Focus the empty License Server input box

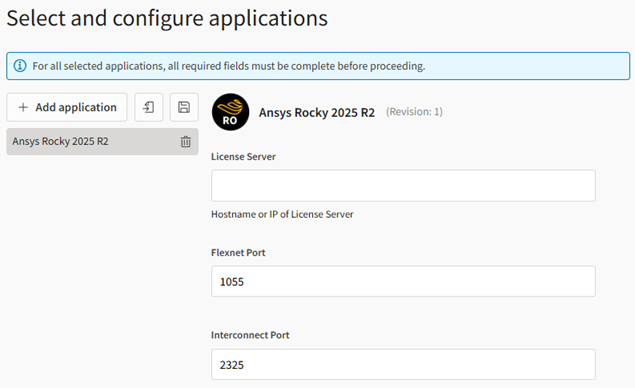[403, 185]
